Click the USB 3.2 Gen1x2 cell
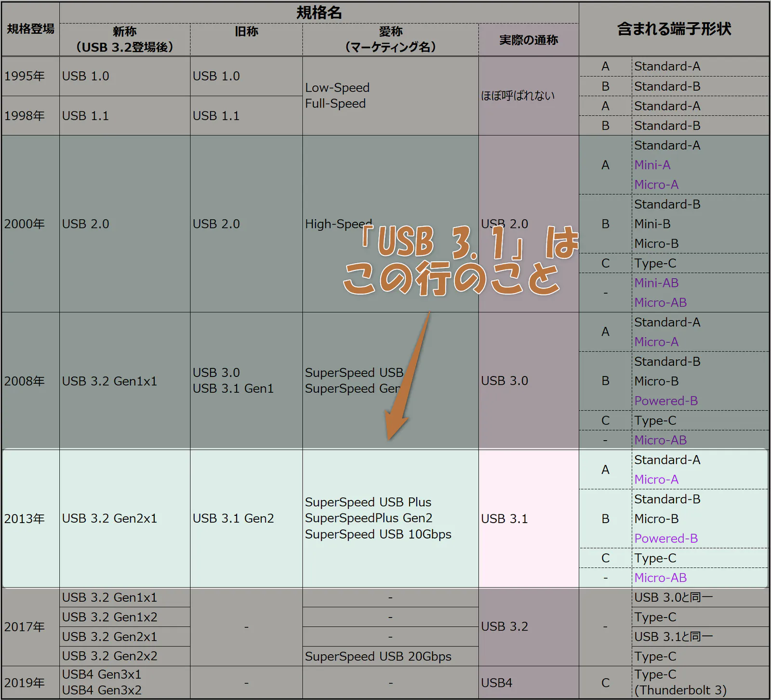The height and width of the screenshot is (700, 771). coord(125,617)
